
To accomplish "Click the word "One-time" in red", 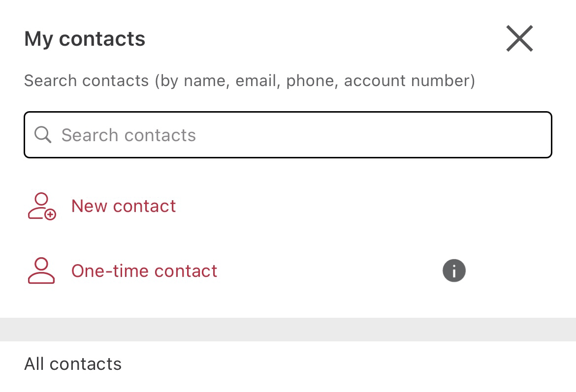I will tap(110, 271).
